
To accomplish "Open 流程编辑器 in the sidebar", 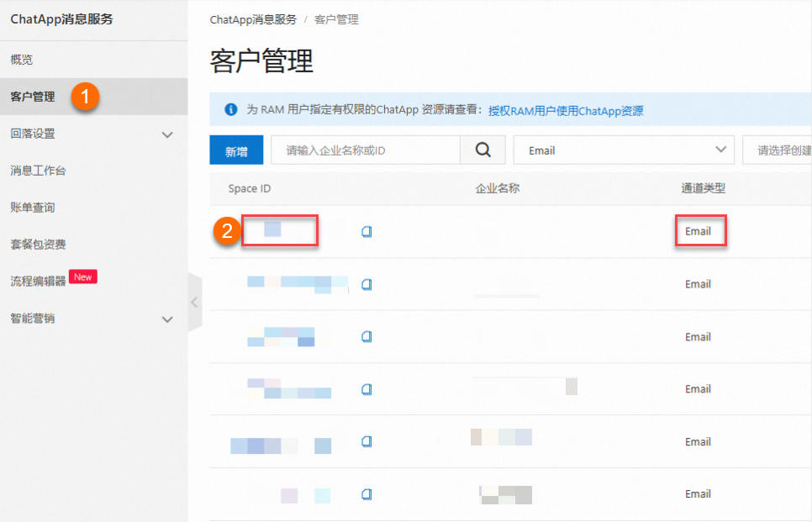I will 39,282.
